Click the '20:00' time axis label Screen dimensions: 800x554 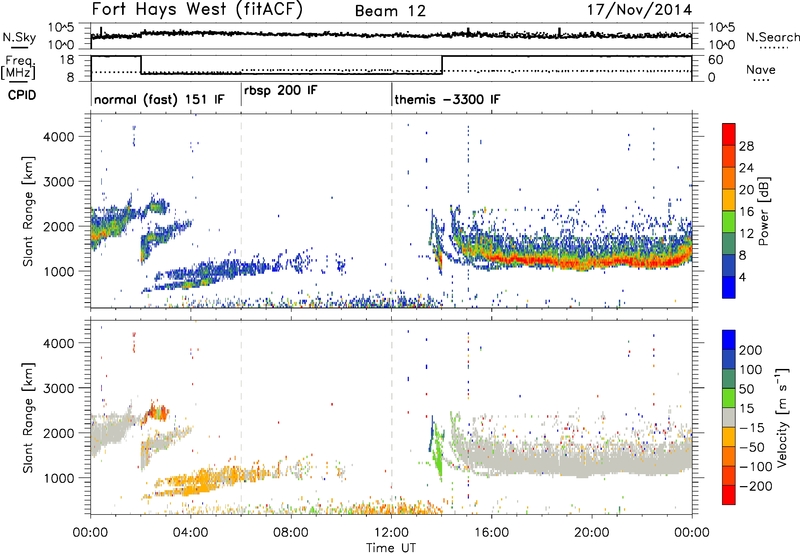coord(592,533)
